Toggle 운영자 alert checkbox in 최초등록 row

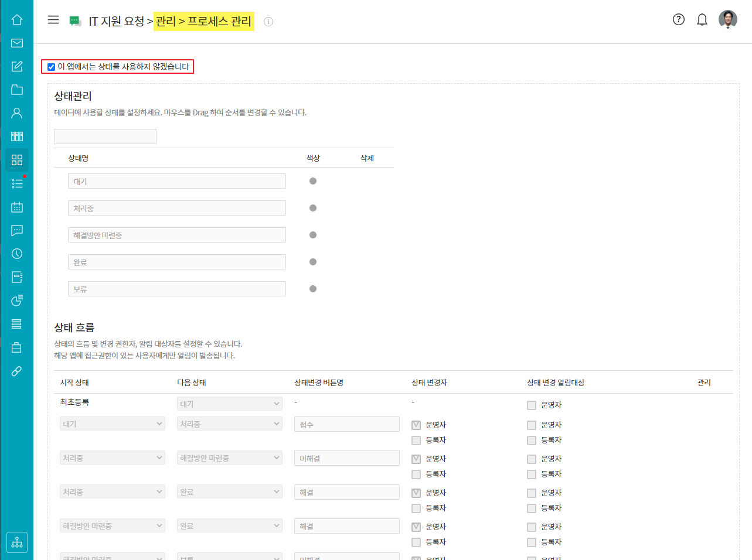tap(532, 405)
